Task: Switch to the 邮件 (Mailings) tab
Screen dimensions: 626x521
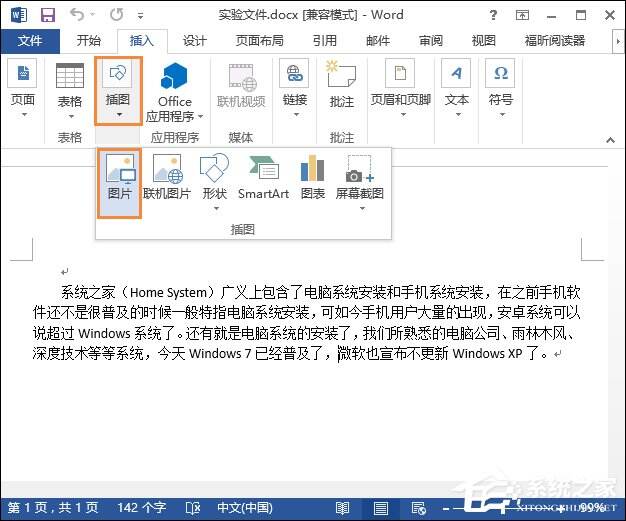Action: pos(378,40)
